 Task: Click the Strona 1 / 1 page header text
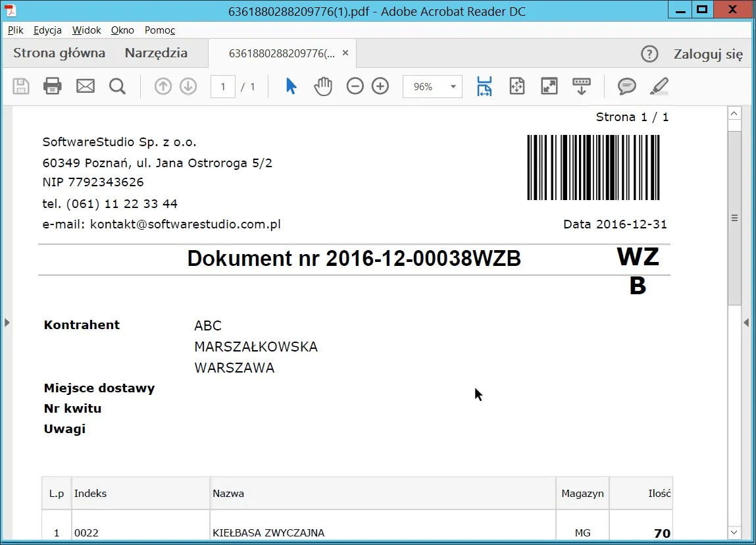632,117
